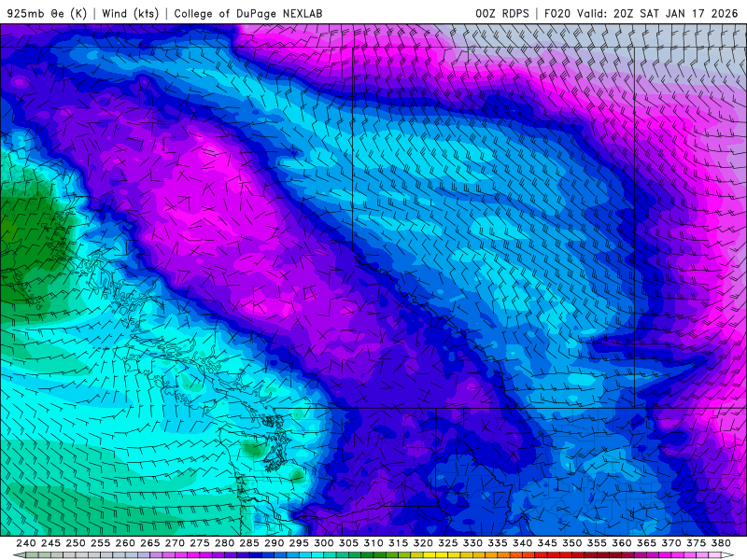Select the 305 value on the color scale
The height and width of the screenshot is (560, 747).
348,543
